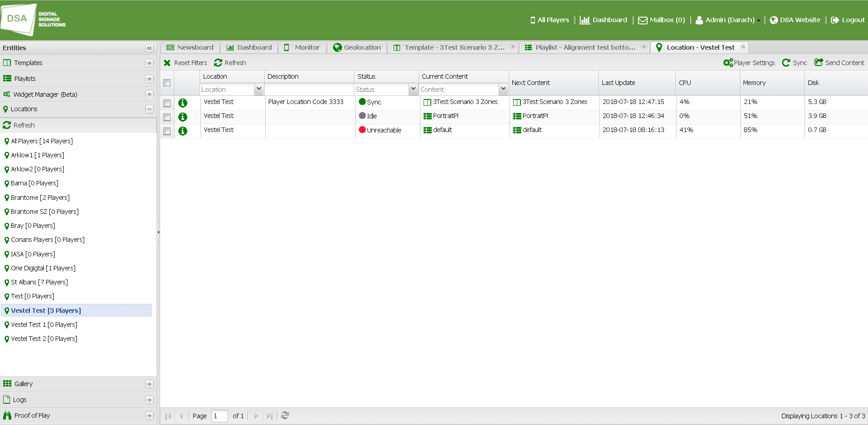
Task: Open the Current Content filter dropdown
Action: click(503, 89)
